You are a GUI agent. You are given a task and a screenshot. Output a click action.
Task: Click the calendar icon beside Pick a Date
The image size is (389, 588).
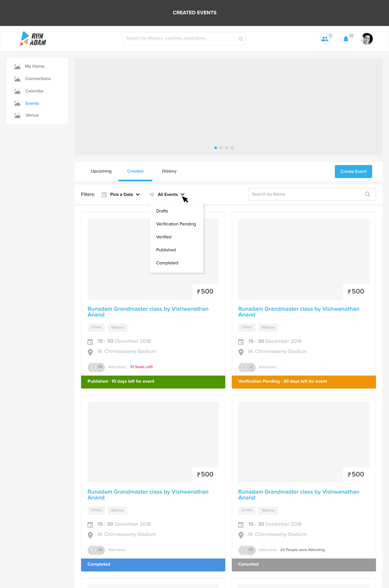coord(104,195)
